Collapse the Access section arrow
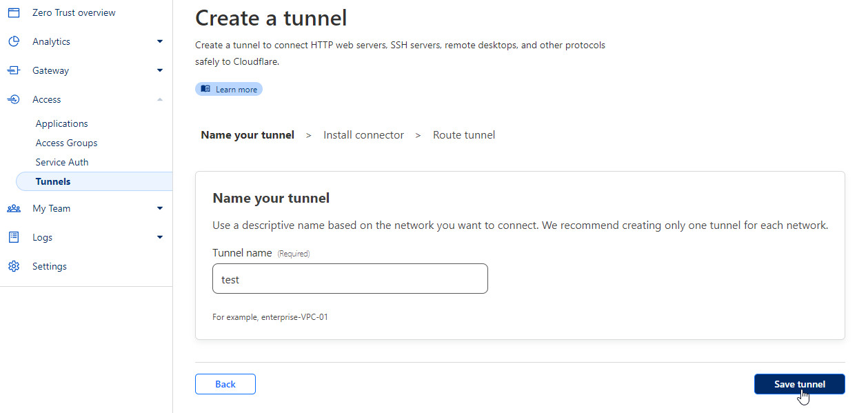This screenshot has height=413, width=868. point(160,99)
